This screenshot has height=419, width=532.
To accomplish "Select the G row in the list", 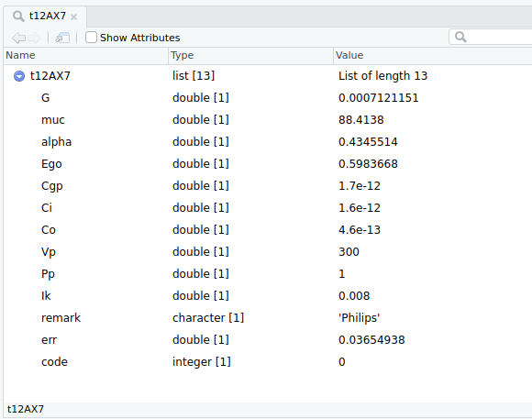I will pyautogui.click(x=268, y=98).
